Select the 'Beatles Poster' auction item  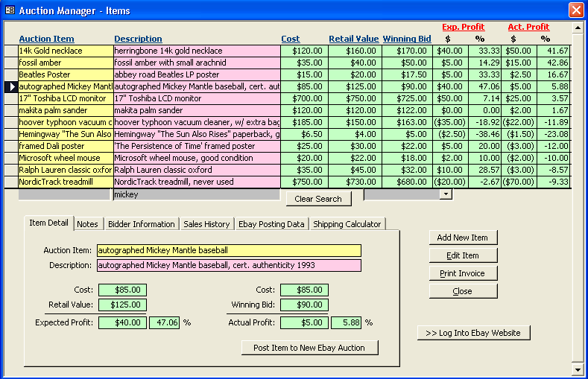[66, 74]
